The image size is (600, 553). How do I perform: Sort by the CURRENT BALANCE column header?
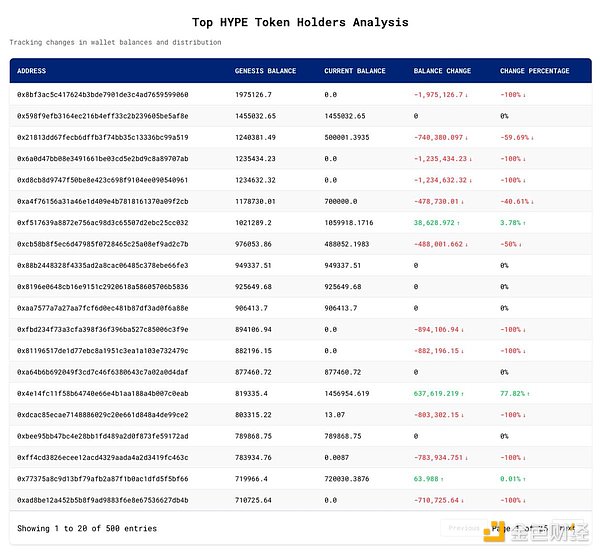click(x=354, y=71)
